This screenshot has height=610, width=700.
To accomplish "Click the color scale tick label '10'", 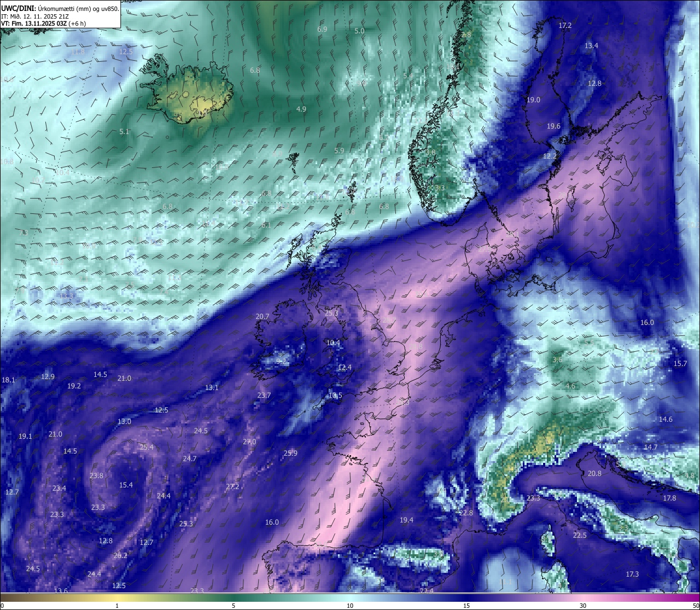I will pyautogui.click(x=350, y=606).
